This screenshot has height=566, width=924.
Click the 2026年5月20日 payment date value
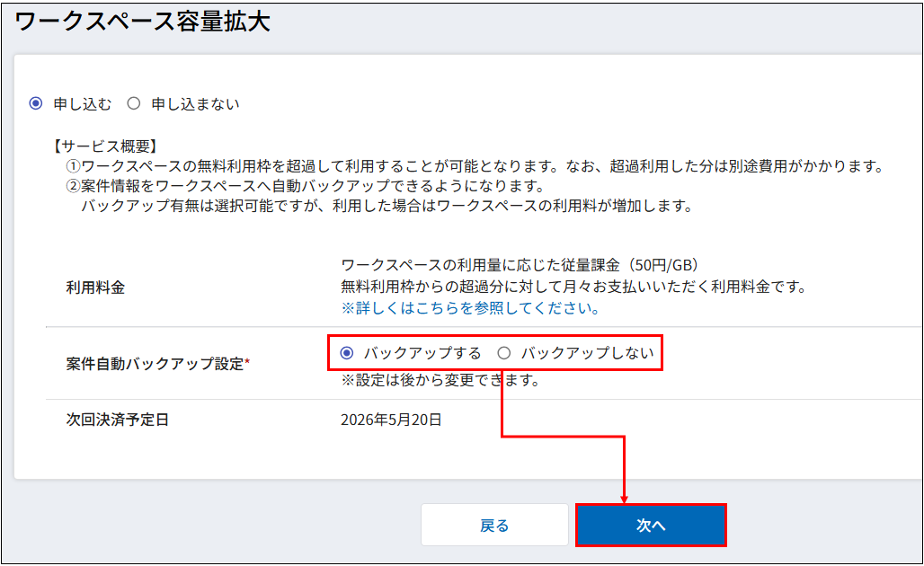click(x=391, y=420)
